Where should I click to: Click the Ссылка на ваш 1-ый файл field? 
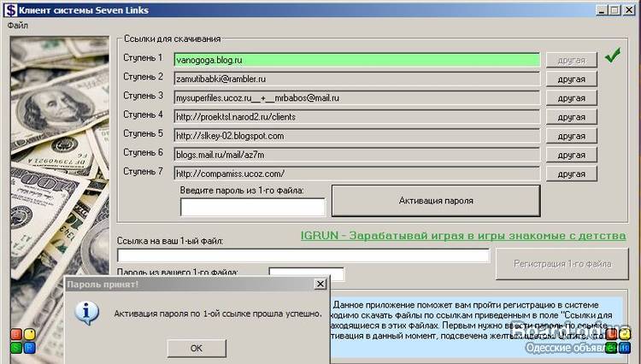click(303, 255)
